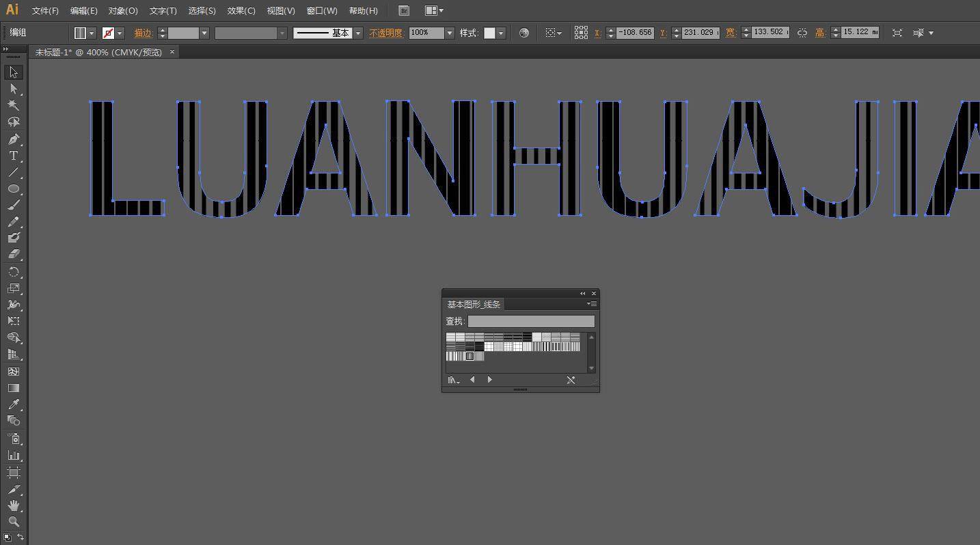Viewport: 980px width, 545px height.
Task: Click the 不透明度 link label
Action: (386, 33)
